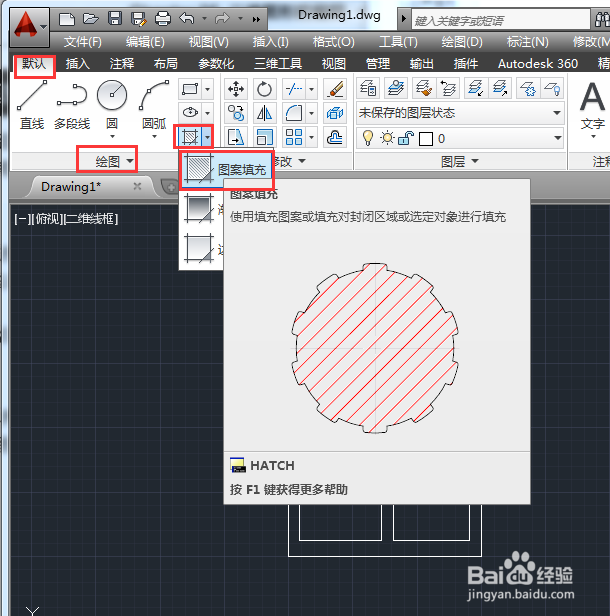This screenshot has width=610, height=616.
Task: Click the [俯视] view control label
Action: (46, 219)
